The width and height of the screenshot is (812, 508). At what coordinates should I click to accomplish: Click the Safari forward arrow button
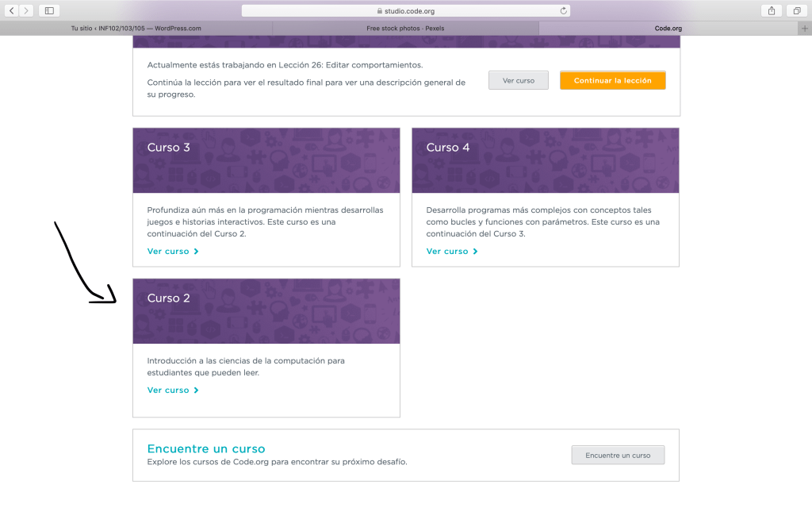27,10
